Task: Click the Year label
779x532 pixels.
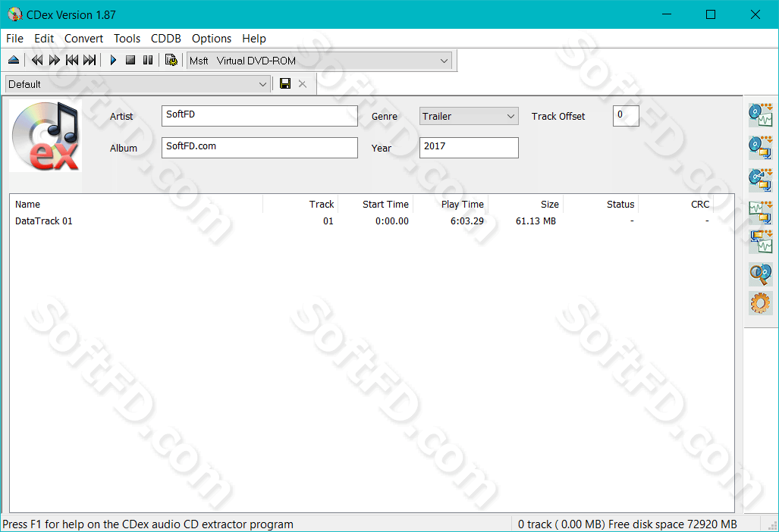Action: [381, 148]
